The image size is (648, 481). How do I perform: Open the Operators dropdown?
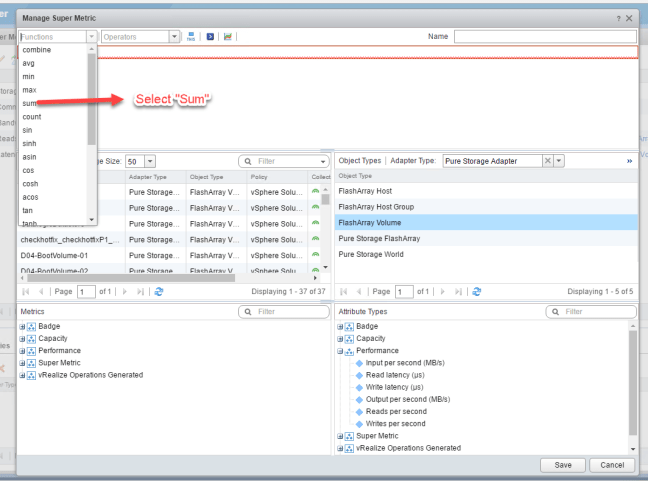(176, 36)
